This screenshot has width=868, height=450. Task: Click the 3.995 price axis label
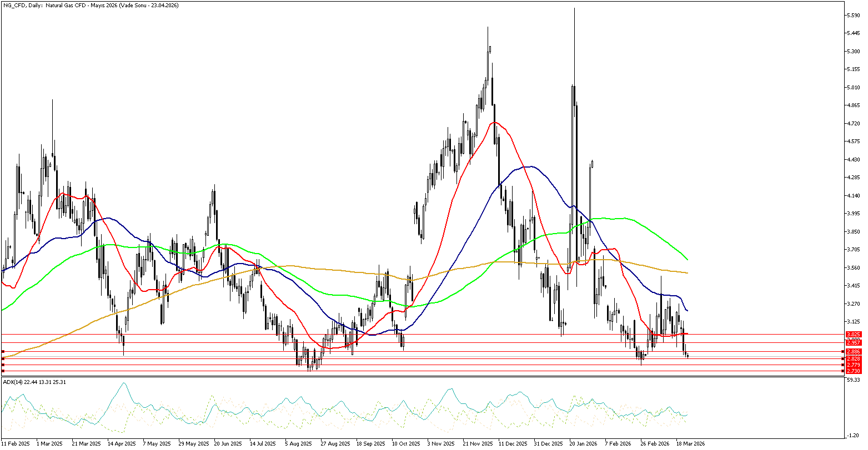(x=853, y=214)
